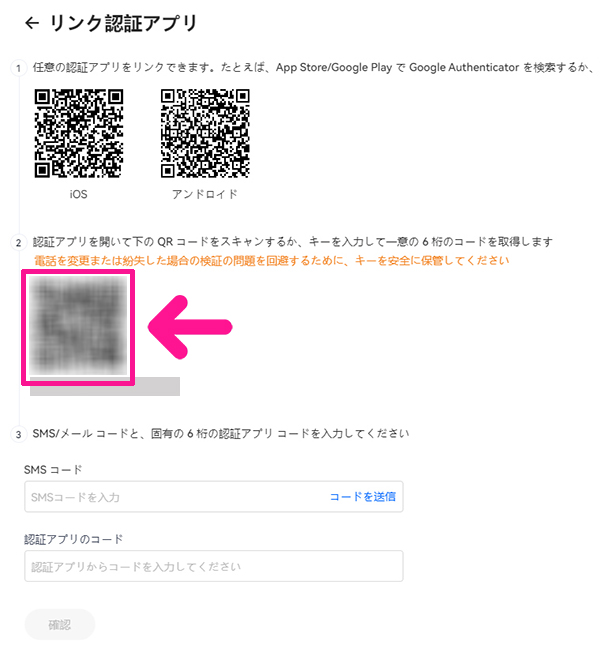
Task: Send the SMS code via コードを送信
Action: (362, 497)
